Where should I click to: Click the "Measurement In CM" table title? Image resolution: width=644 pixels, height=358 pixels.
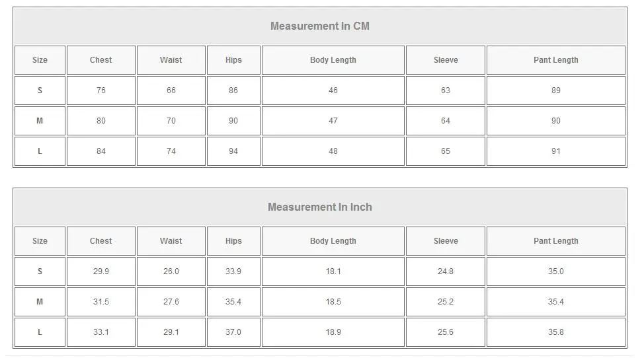pos(320,26)
